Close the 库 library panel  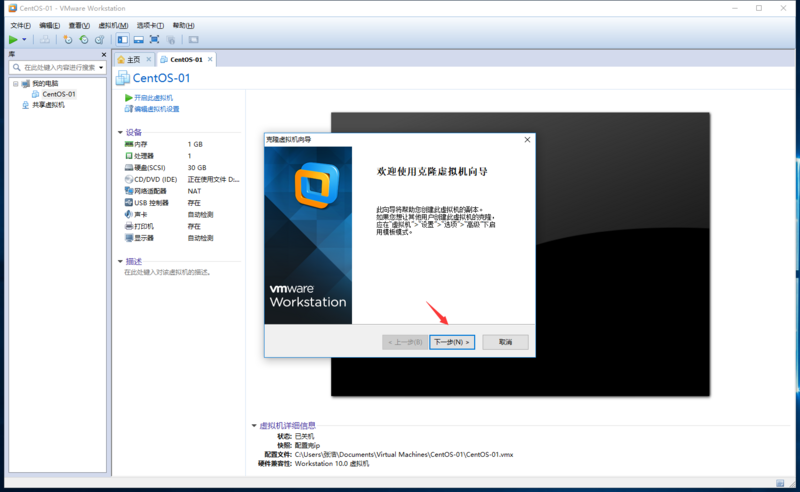[x=104, y=54]
